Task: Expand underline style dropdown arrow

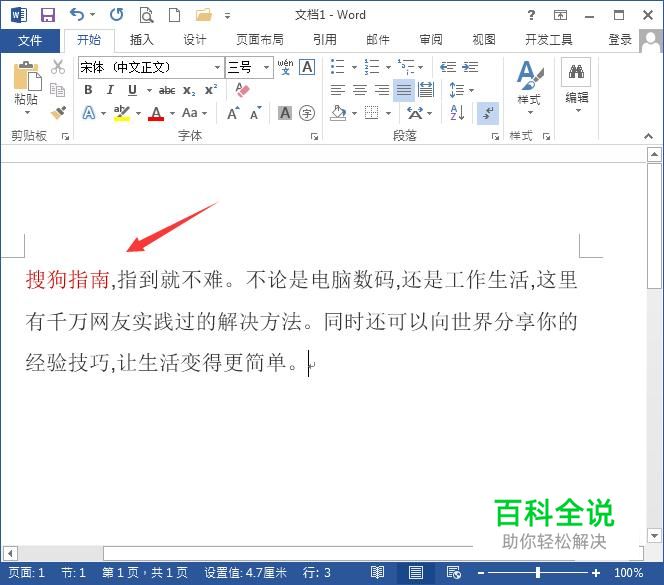Action: pyautogui.click(x=149, y=90)
